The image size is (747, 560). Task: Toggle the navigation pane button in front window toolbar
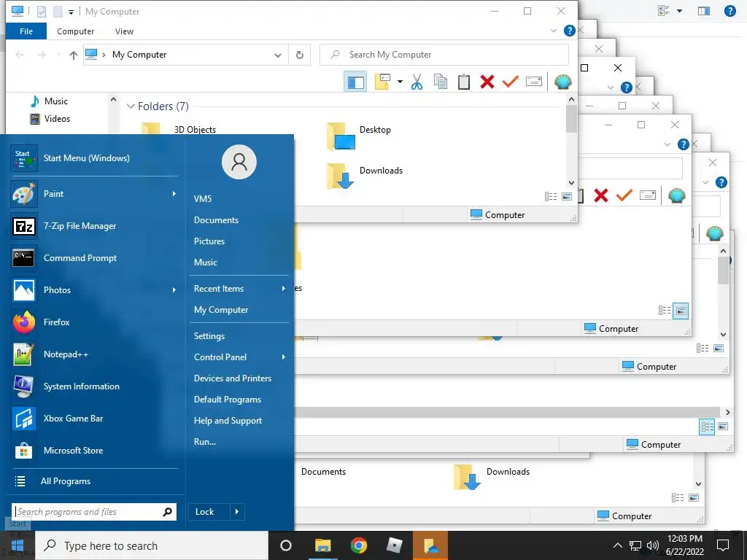pyautogui.click(x=355, y=82)
